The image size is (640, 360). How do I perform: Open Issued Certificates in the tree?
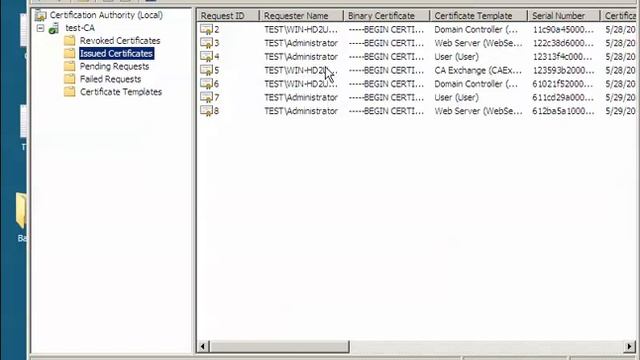pos(116,53)
